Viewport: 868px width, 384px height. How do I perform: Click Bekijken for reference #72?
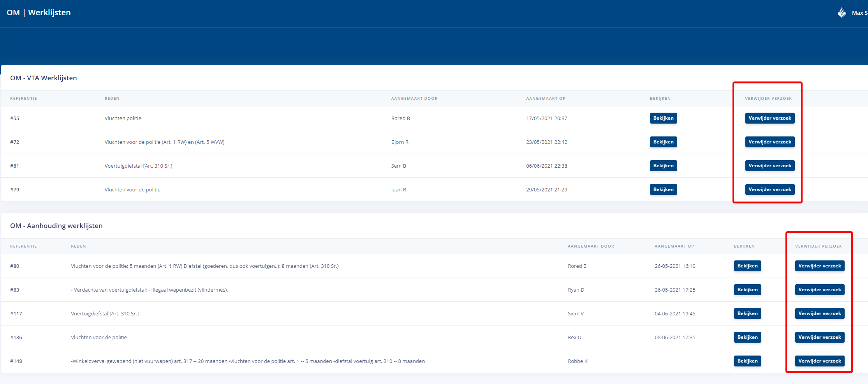pyautogui.click(x=663, y=142)
